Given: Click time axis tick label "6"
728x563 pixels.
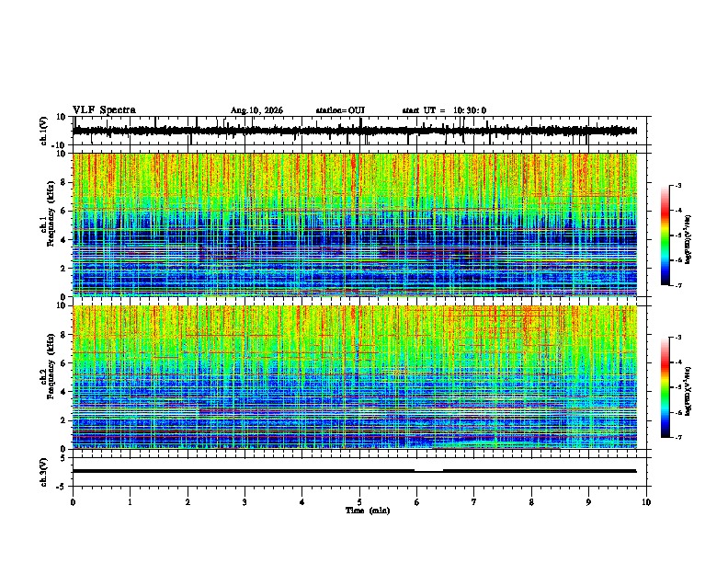Looking at the screenshot, I should point(417,502).
